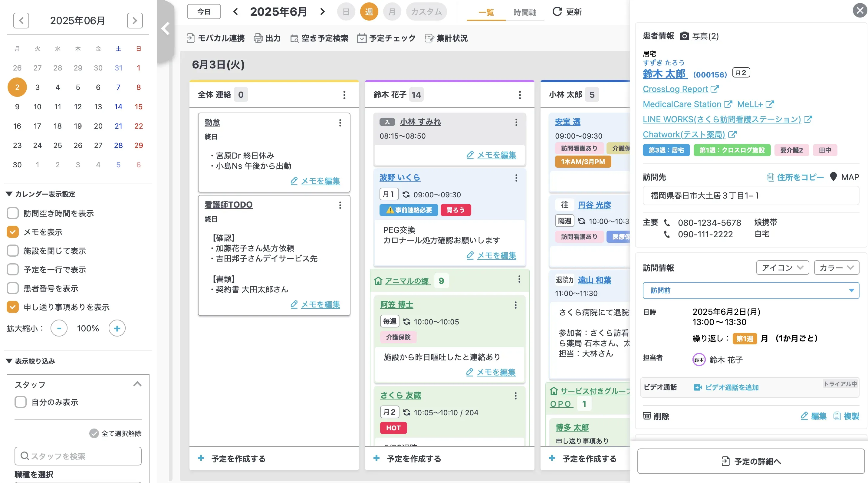Click the 更新 refresh icon

pyautogui.click(x=557, y=12)
